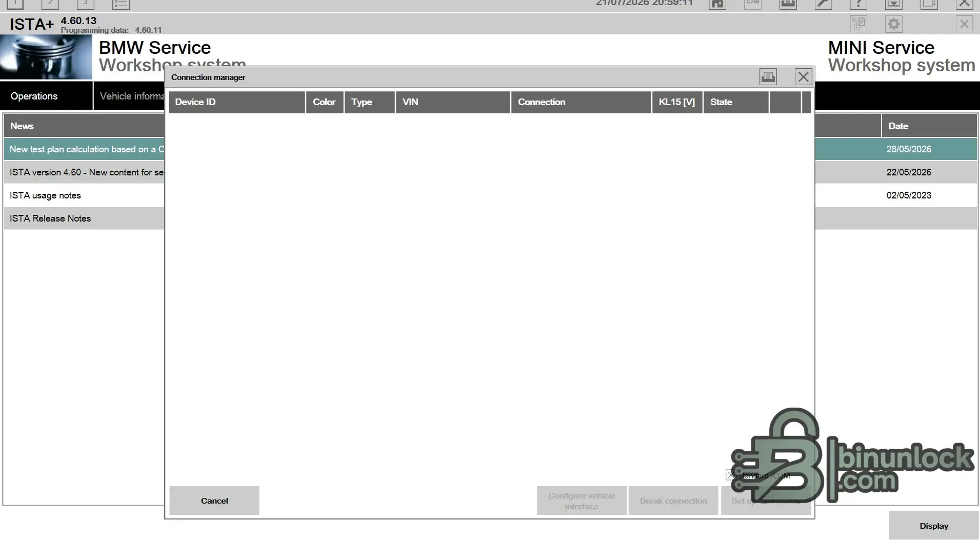Click the Connection column header
Viewport: 980px width, 540px height.
tap(582, 102)
